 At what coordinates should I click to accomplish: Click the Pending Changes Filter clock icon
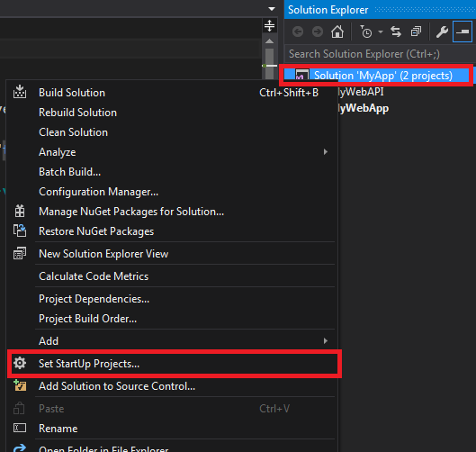pos(366,32)
